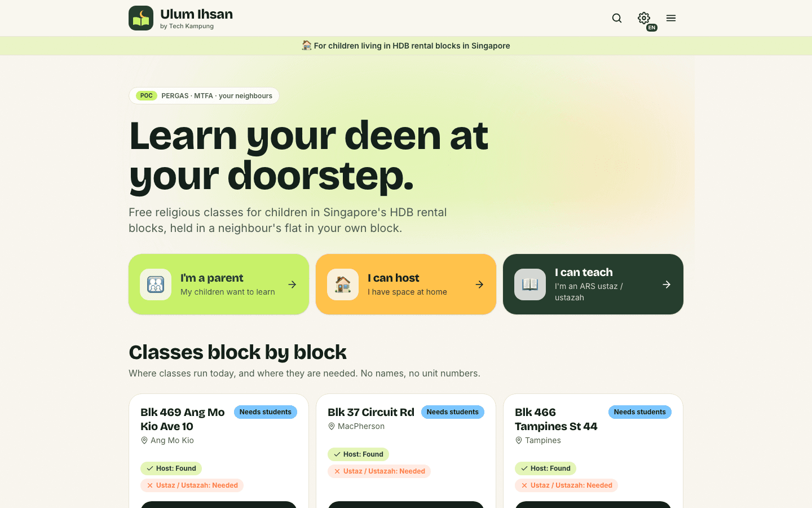This screenshot has width=812, height=508.
Task: Click house emoji in the green banner
Action: [307, 45]
